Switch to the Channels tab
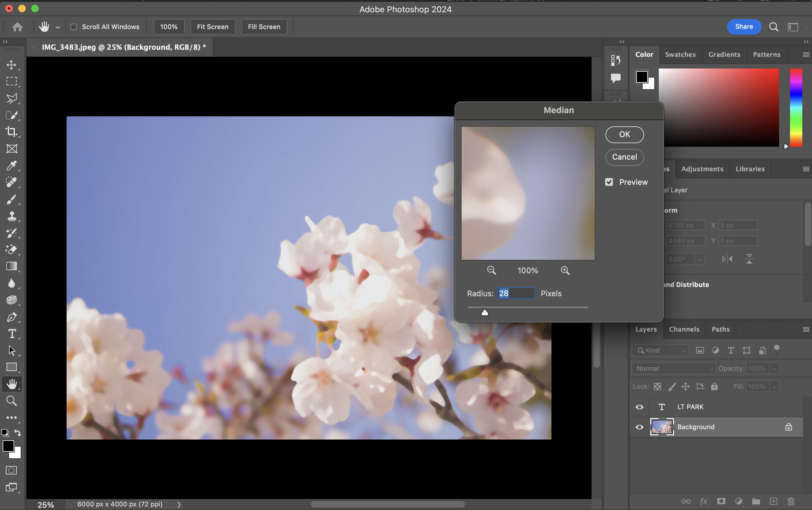 pos(684,329)
